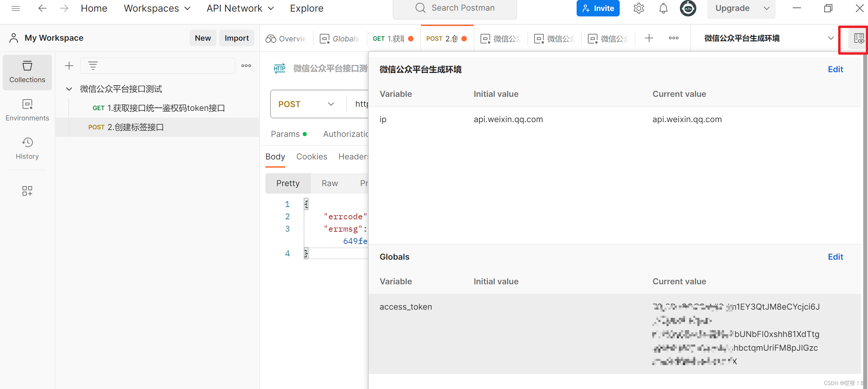The height and width of the screenshot is (389, 868).
Task: Open the tab bar more options ellipsis
Action: pyautogui.click(x=674, y=38)
